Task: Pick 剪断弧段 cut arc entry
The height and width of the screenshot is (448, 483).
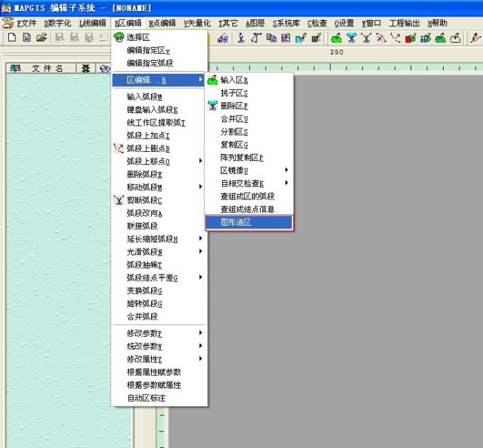Action: (144, 200)
